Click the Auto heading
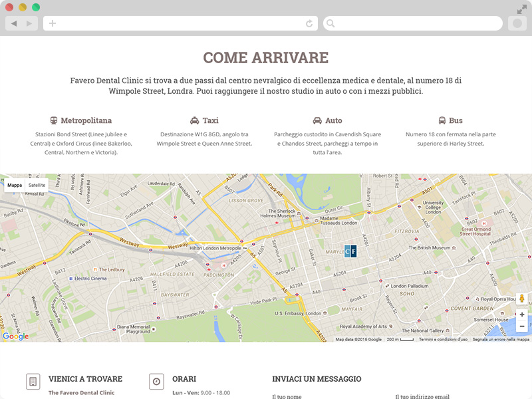The height and width of the screenshot is (399, 532). (334, 120)
